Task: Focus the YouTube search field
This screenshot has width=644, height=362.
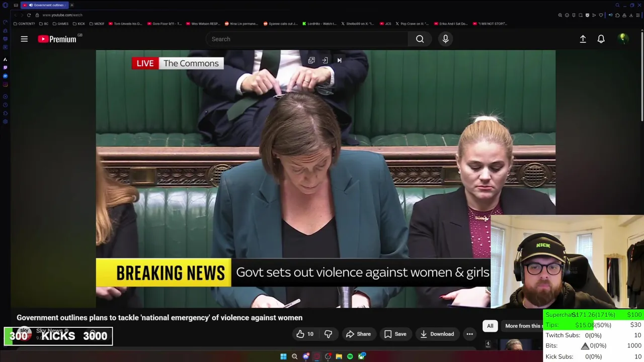Action: 307,39
